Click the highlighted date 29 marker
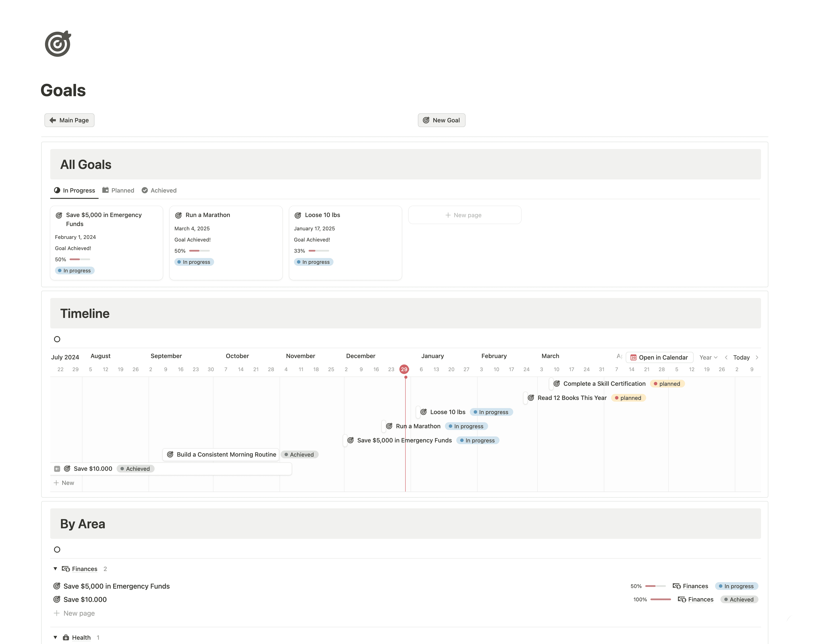This screenshot has height=644, width=816. pos(404,369)
